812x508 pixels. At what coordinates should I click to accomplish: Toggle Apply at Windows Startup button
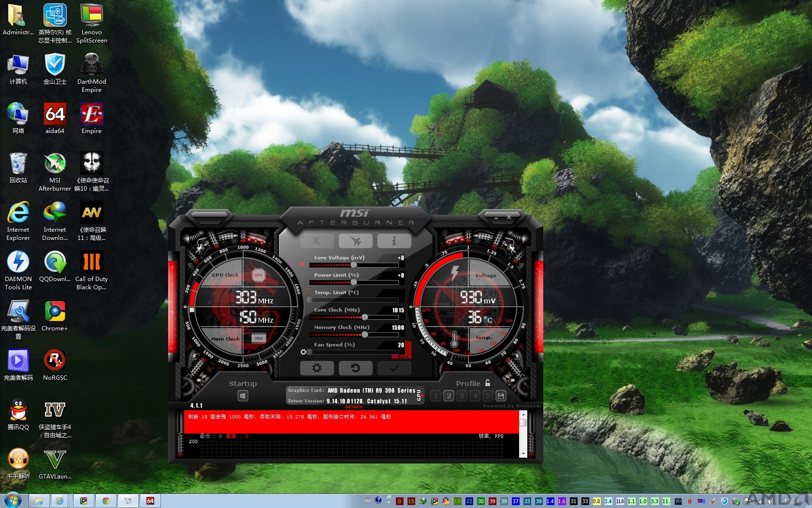tap(243, 396)
